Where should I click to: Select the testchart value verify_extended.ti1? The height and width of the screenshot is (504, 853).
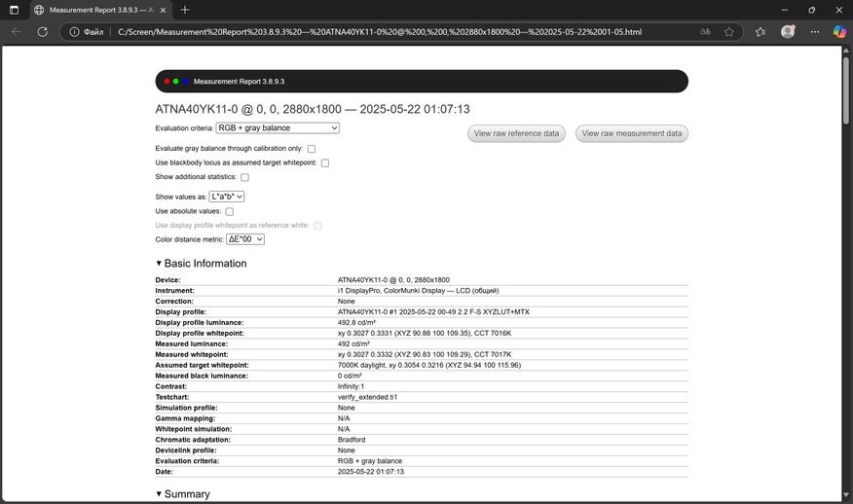point(367,397)
